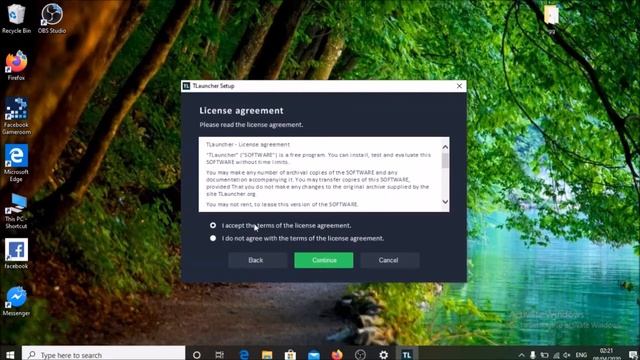Image resolution: width=640 pixels, height=360 pixels.
Task: Select the OBS Studio desktop icon
Action: [52, 18]
